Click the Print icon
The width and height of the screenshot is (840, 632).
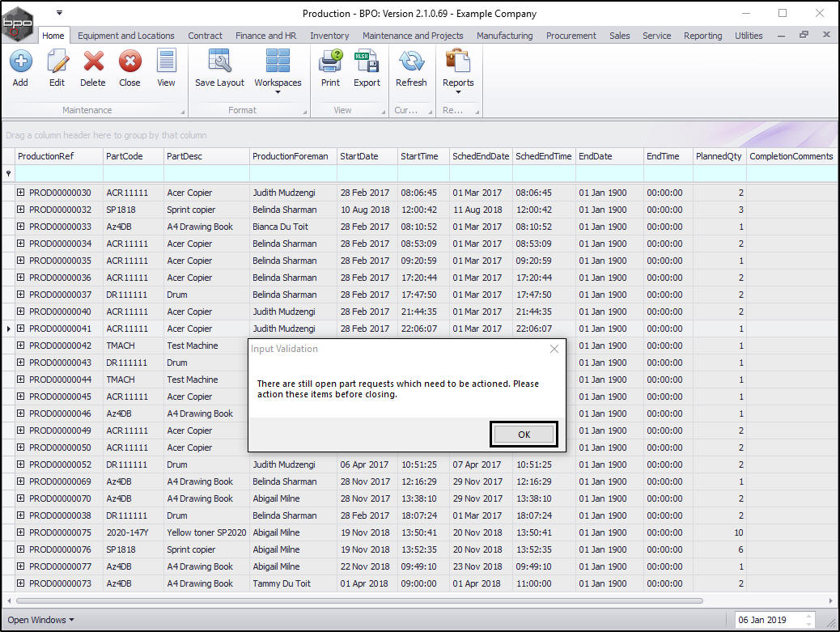pos(330,68)
